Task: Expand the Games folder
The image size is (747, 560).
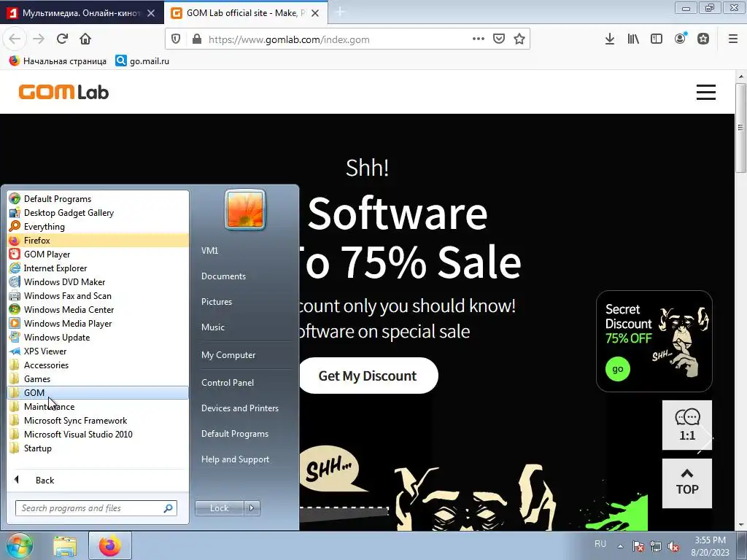Action: [98, 379]
